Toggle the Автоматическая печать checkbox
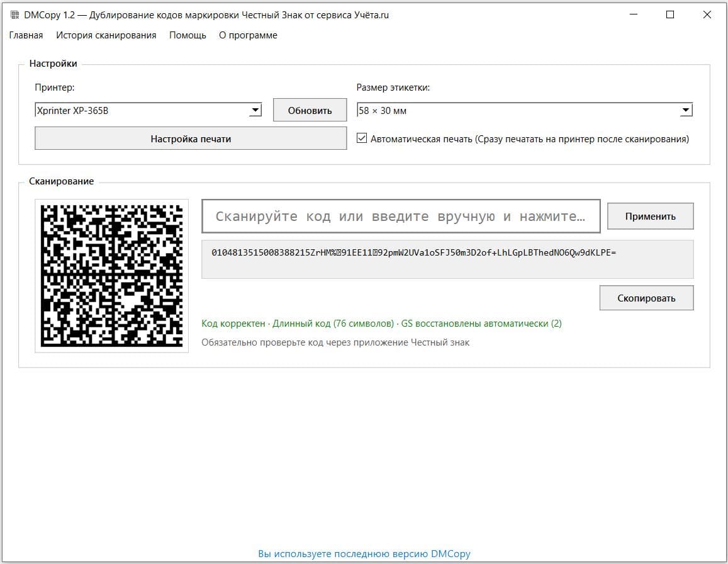Image resolution: width=728 pixels, height=564 pixels. [x=362, y=138]
